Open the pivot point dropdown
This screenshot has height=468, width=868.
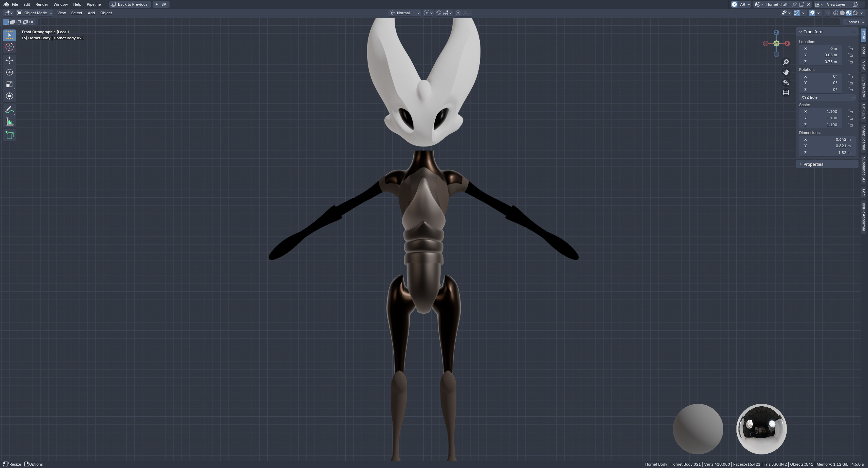[428, 13]
